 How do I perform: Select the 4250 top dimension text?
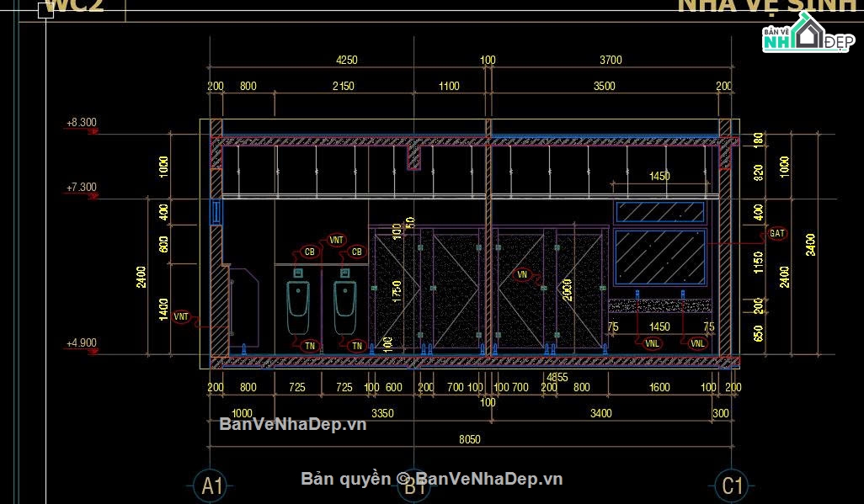[x=347, y=60]
